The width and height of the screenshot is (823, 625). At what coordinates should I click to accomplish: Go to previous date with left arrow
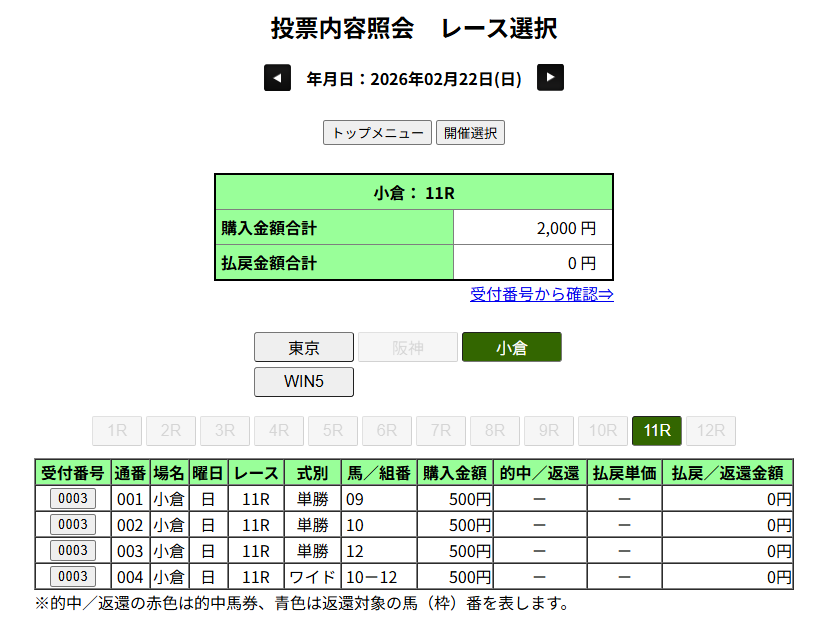click(x=277, y=78)
